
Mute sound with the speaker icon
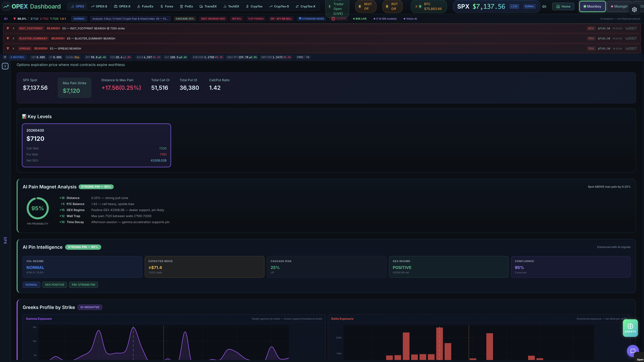pyautogui.click(x=544, y=7)
